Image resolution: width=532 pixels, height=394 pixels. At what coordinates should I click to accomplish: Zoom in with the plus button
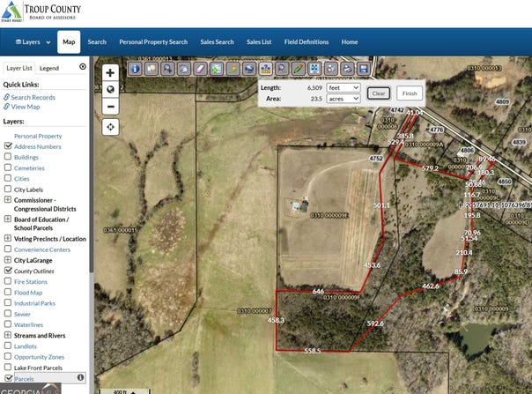pyautogui.click(x=110, y=72)
